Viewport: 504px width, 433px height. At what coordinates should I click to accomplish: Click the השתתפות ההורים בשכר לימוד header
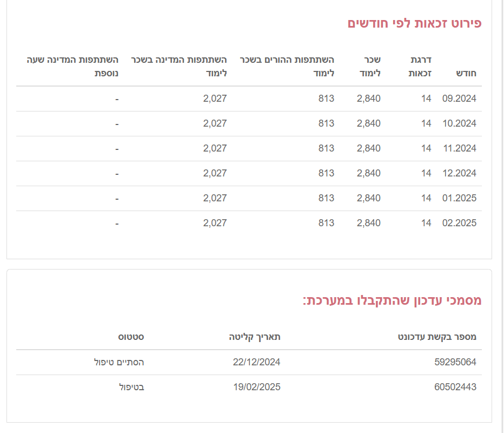tap(287, 67)
